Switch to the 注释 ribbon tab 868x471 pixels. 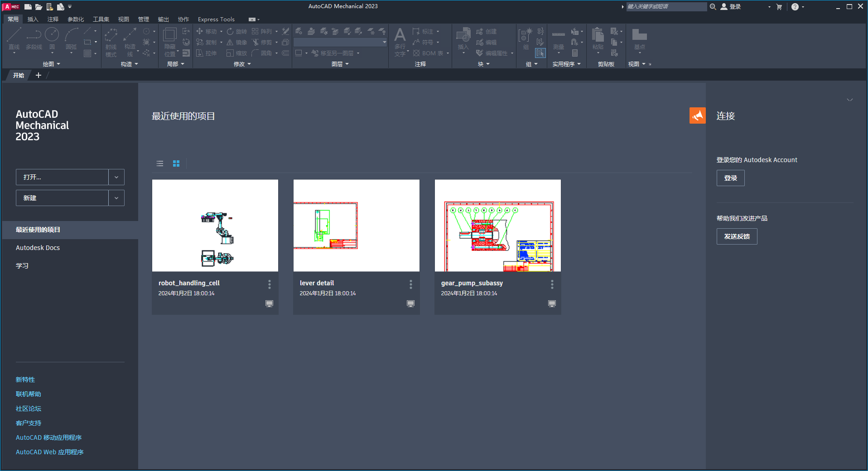click(53, 19)
